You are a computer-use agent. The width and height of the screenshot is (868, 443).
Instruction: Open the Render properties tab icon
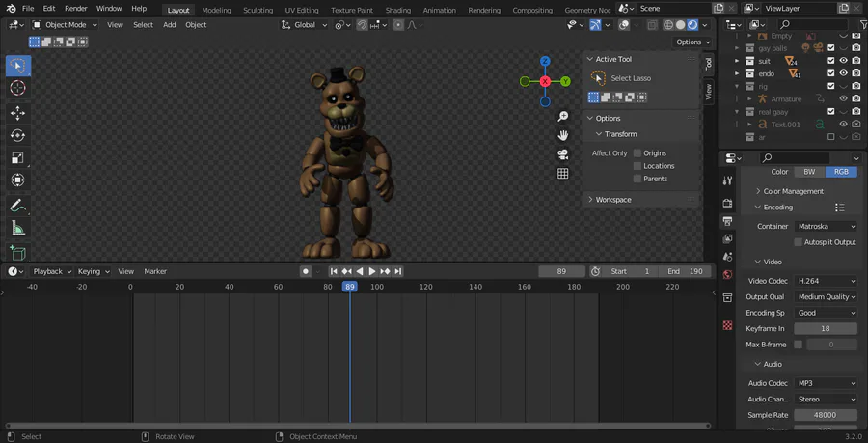(x=728, y=204)
